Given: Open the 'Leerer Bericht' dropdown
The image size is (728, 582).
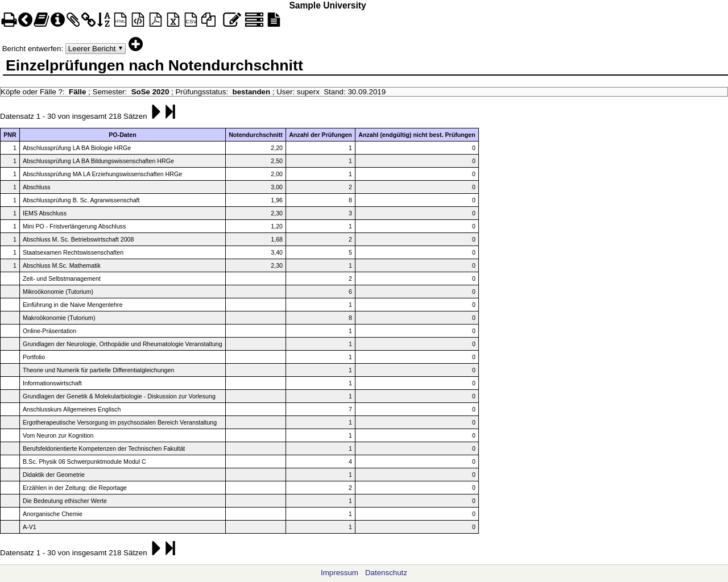Looking at the screenshot, I should click(x=95, y=49).
